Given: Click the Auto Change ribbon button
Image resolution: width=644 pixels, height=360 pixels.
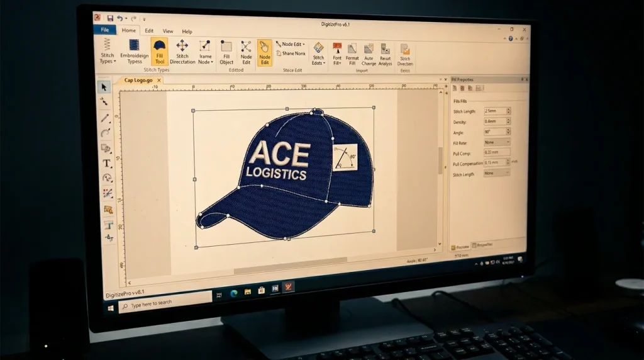Looking at the screenshot, I should [369, 54].
